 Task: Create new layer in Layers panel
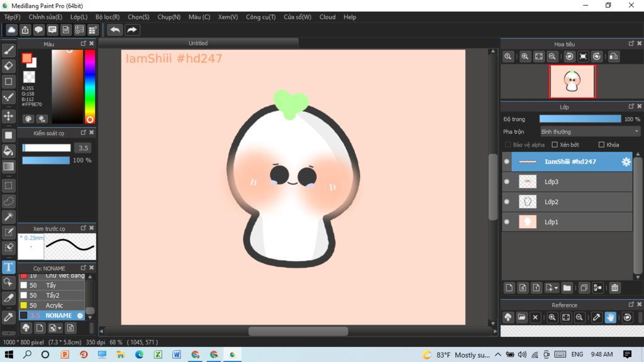click(509, 288)
